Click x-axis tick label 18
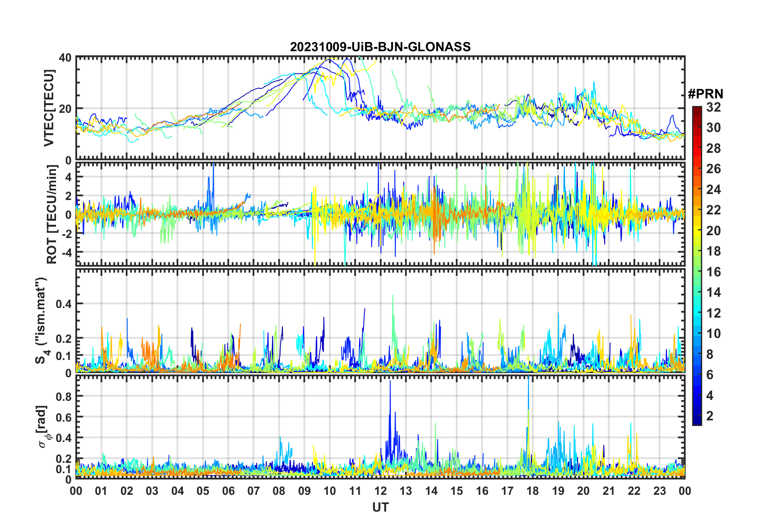Viewport: 761px width, 532px height. pyautogui.click(x=533, y=491)
